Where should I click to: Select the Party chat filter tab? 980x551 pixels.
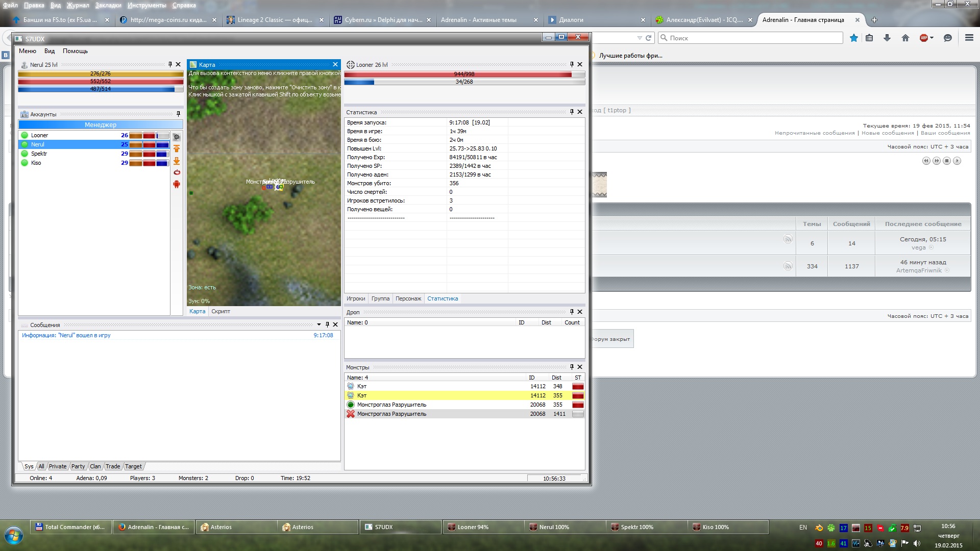78,466
